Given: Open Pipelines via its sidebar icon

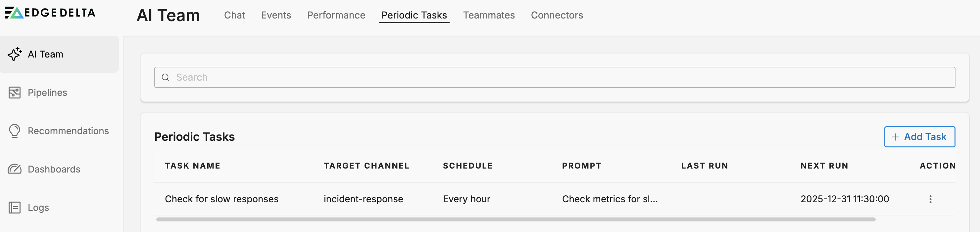Looking at the screenshot, I should pyautogui.click(x=15, y=93).
